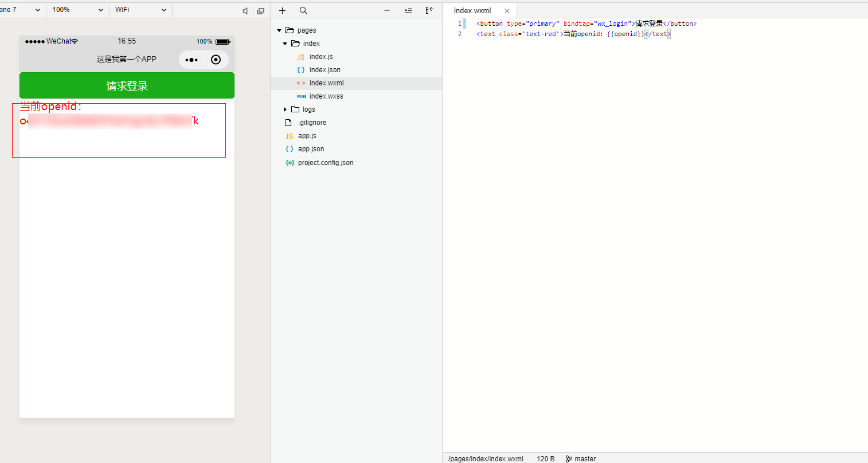Mute the simulator sound with the speaker icon

point(245,11)
